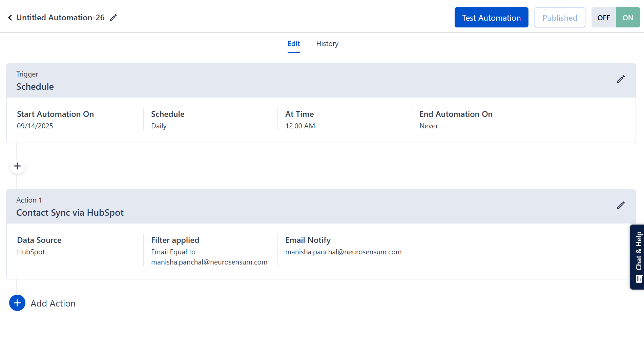This screenshot has width=644, height=337.
Task: Edit the Schedule trigger with pencil icon
Action: 621,79
